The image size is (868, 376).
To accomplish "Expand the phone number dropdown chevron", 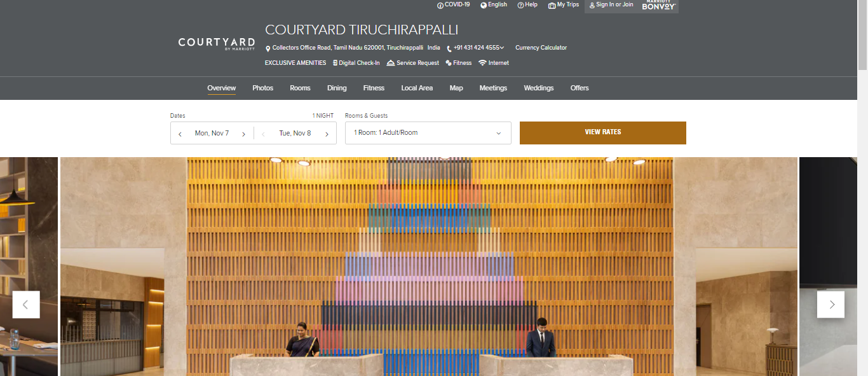I will tap(502, 48).
